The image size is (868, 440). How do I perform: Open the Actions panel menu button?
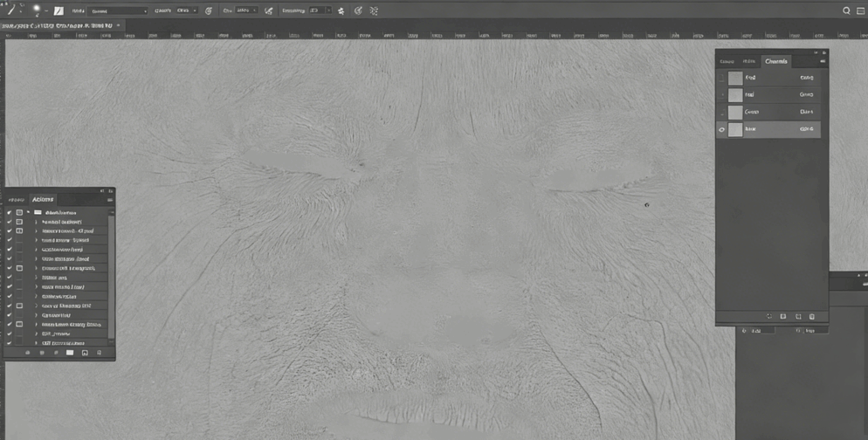click(x=109, y=200)
